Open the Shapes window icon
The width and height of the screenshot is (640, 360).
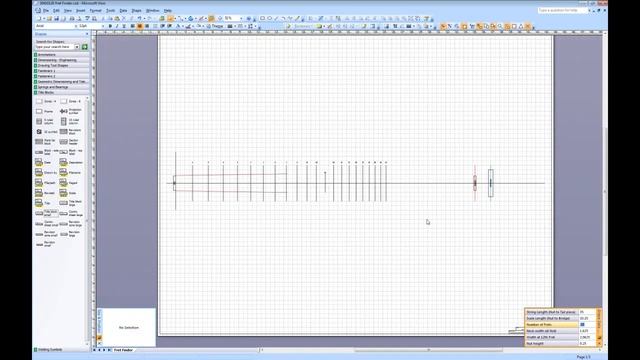[x=162, y=18]
